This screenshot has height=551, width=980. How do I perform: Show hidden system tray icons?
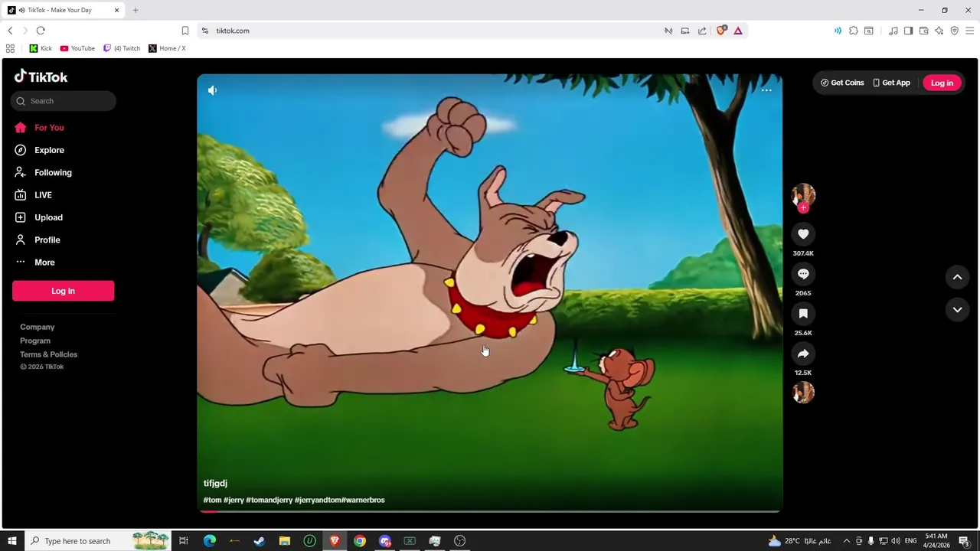[x=846, y=541]
